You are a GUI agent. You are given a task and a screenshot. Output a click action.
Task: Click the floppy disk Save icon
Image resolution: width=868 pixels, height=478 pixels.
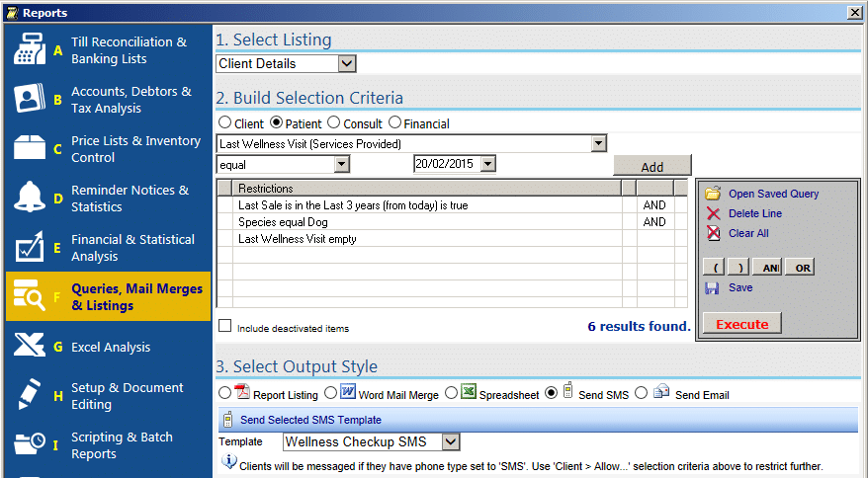pos(712,288)
